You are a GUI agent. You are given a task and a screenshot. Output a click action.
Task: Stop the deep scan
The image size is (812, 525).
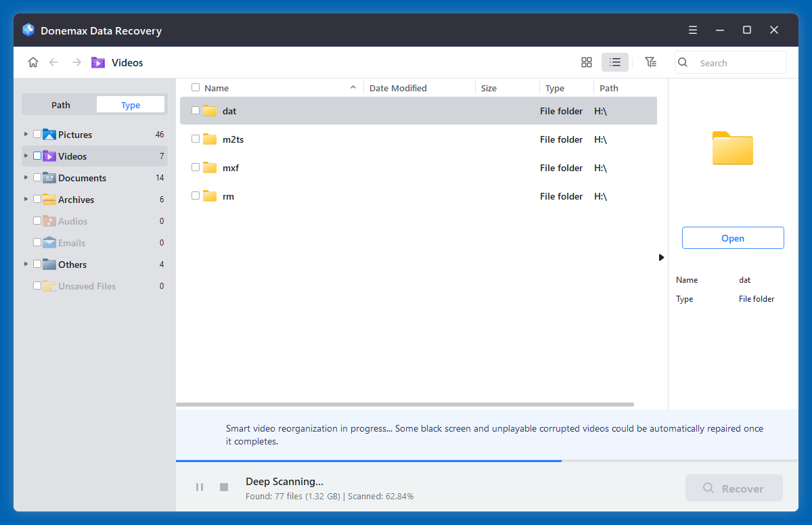pyautogui.click(x=223, y=486)
